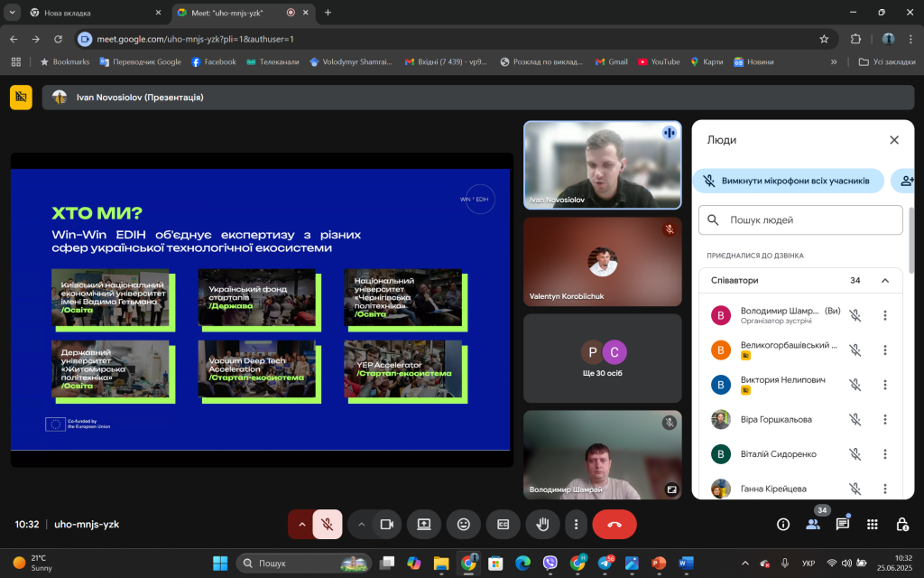Click the Ще 30 осіб tile
The width and height of the screenshot is (924, 578).
[x=602, y=359]
